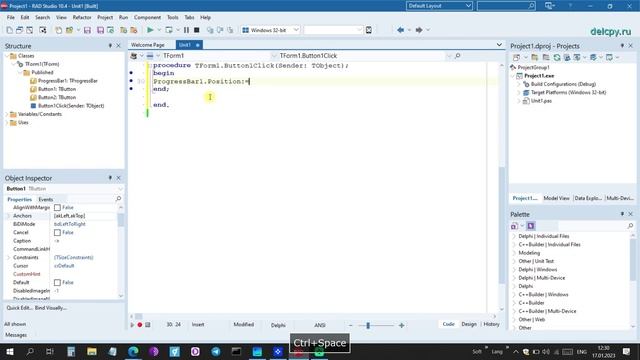Switch to the Events tab in Object Inspector
The height and width of the screenshot is (360, 640).
click(46, 200)
